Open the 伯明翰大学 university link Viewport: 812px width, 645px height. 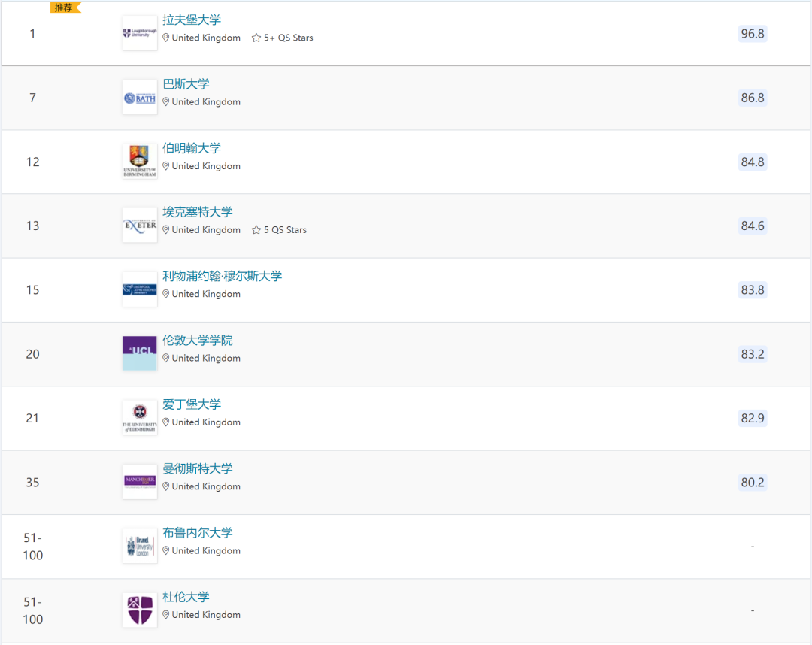pyautogui.click(x=192, y=148)
